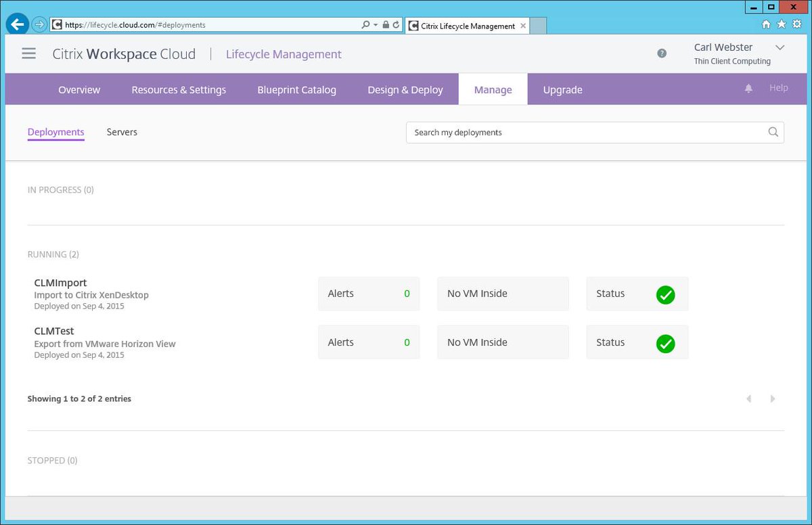Screen dimensions: 812x525
Task: Click the Lifecycle Management title link
Action: (284, 54)
